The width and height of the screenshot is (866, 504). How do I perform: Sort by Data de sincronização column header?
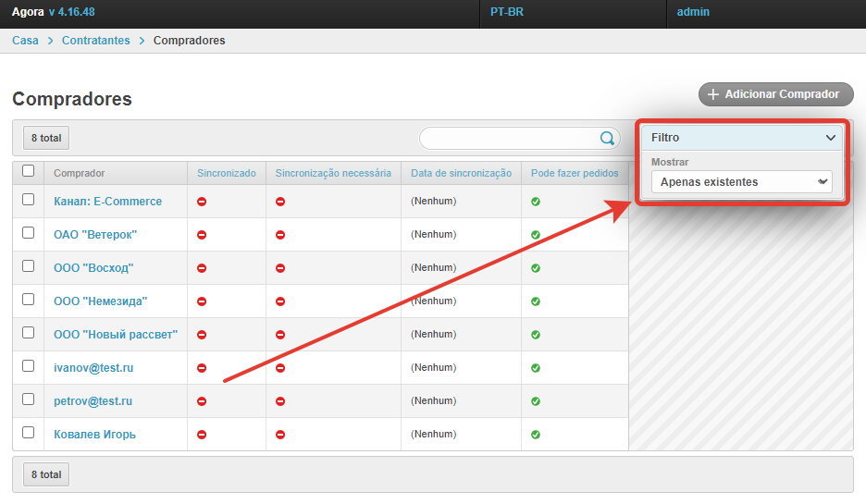click(x=461, y=173)
